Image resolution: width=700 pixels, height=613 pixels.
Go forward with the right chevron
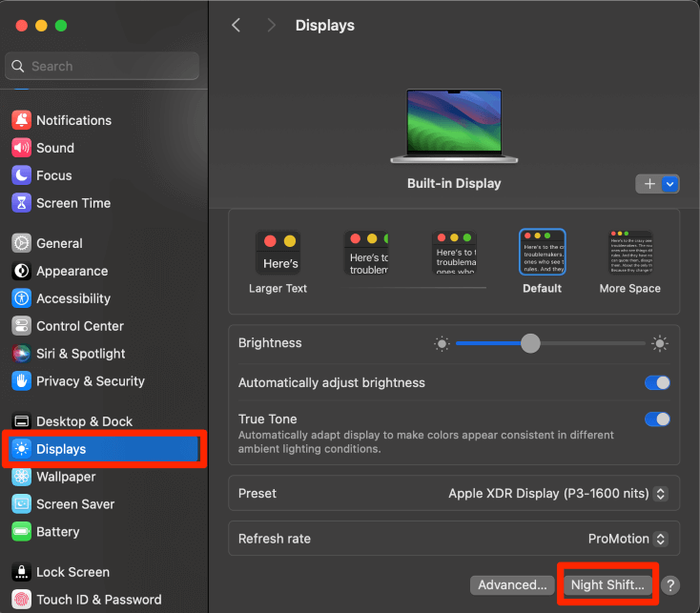coord(271,26)
